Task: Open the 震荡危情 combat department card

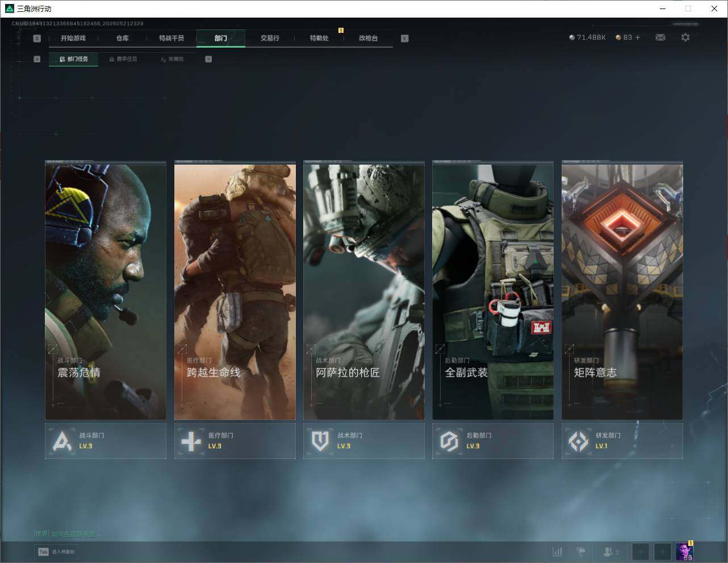Action: click(106, 292)
